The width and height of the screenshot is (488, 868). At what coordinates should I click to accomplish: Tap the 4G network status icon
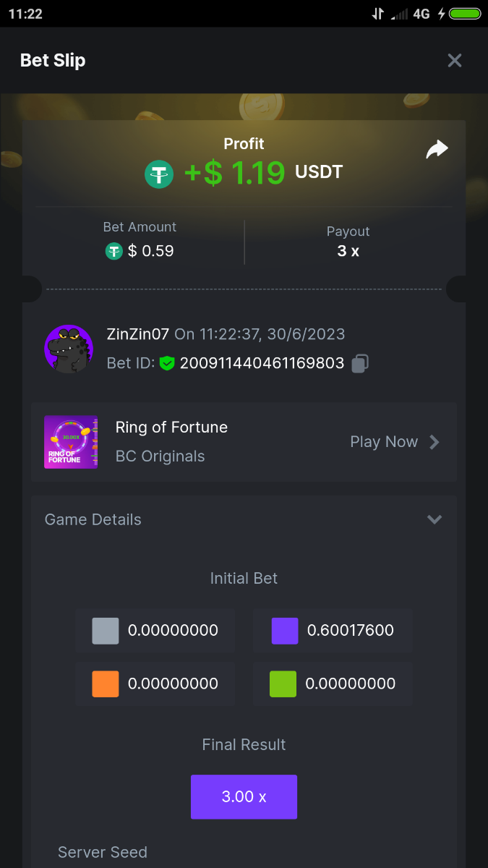click(421, 14)
